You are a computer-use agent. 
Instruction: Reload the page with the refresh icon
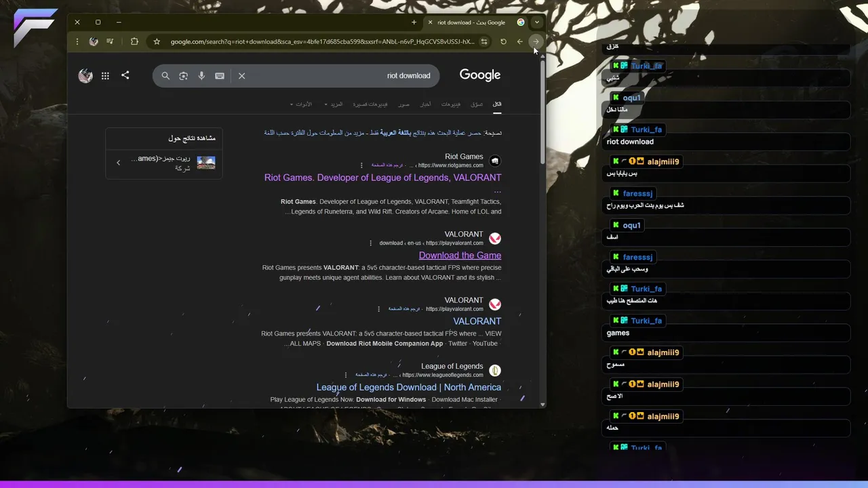tap(503, 41)
